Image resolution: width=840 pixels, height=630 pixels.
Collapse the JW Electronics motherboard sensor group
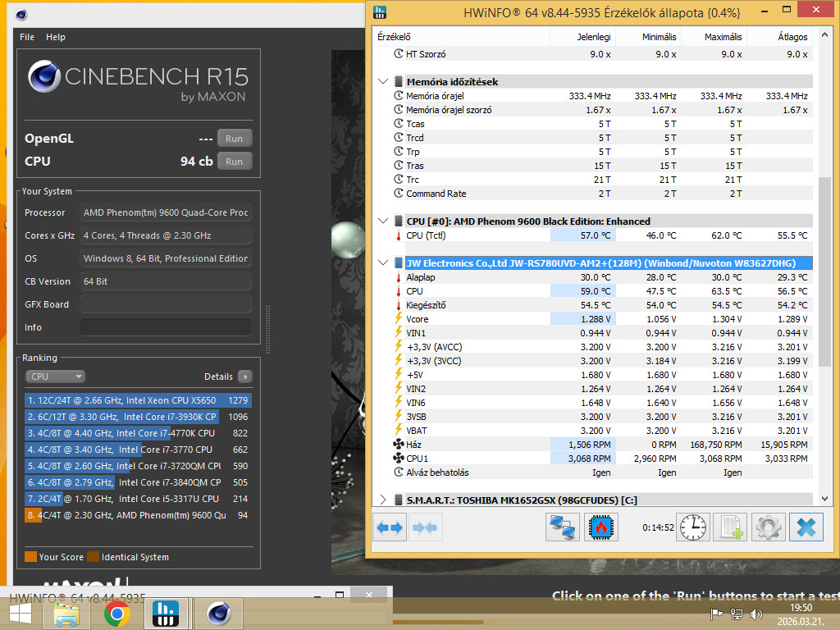point(382,262)
